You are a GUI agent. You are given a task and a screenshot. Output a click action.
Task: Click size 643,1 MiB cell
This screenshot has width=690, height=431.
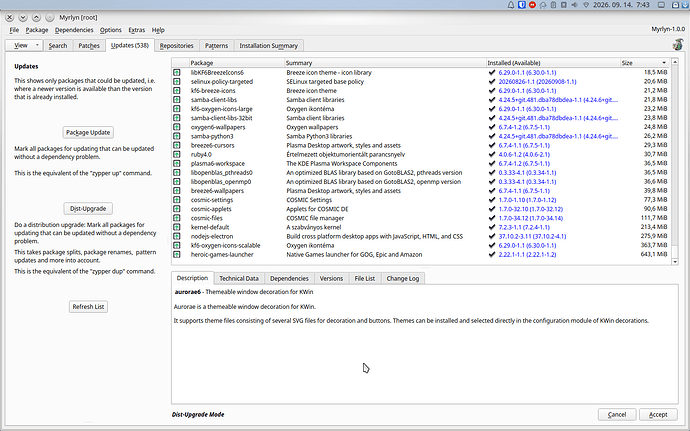[654, 254]
